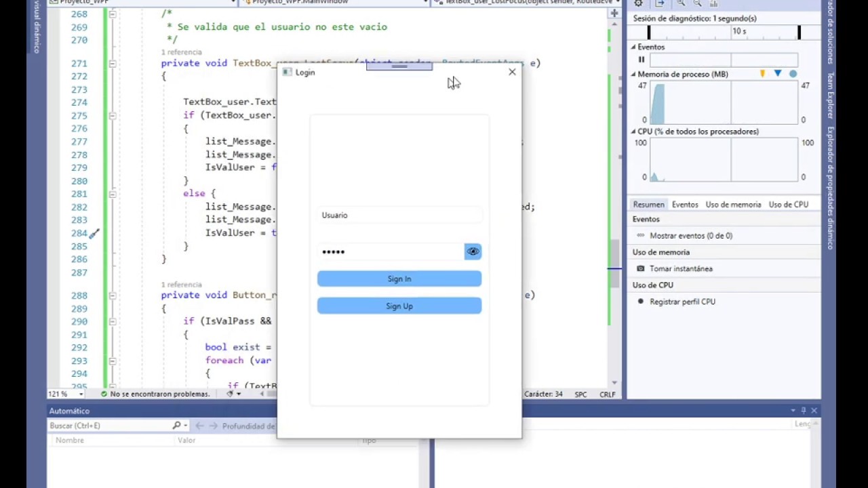Image resolution: width=868 pixels, height=488 pixels.
Task: Collapse the if block at line 275
Action: 113,116
